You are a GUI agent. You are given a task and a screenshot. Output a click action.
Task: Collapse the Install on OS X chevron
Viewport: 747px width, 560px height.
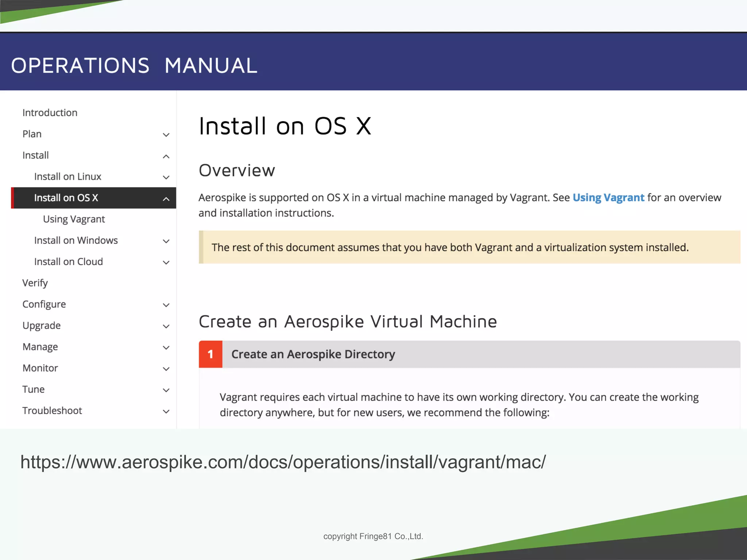coord(166,199)
